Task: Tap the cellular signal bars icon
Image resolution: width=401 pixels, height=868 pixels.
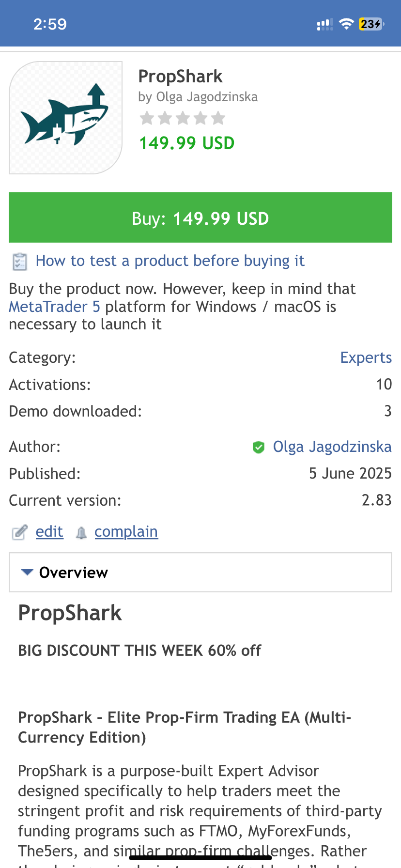Action: (x=325, y=24)
